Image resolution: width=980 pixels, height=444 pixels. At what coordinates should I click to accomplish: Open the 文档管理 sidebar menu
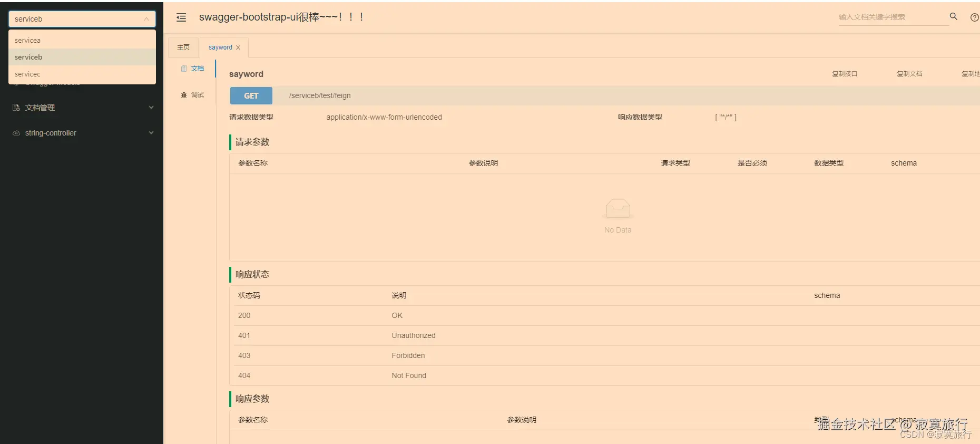[82, 108]
